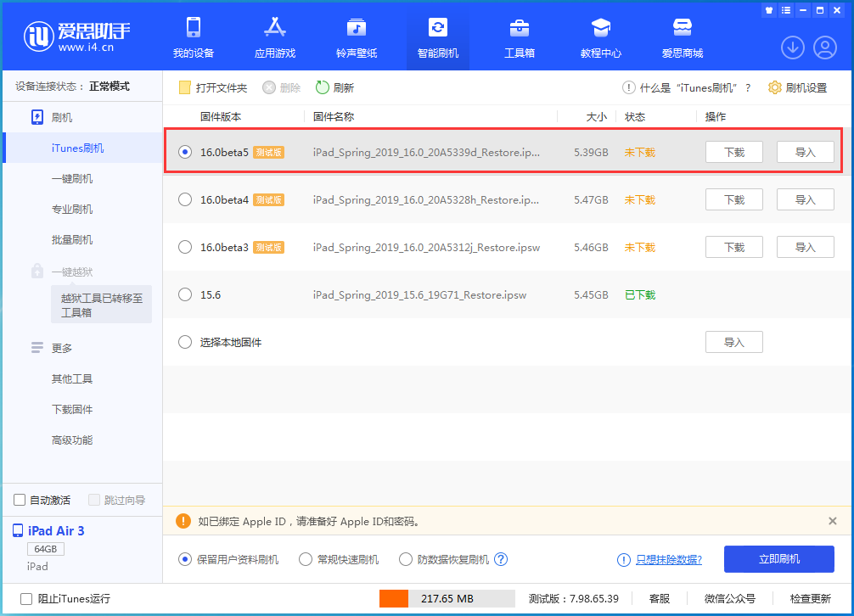This screenshot has height=616, width=854.
Task: Select the 15.6 firmware radio button
Action: [x=185, y=294]
